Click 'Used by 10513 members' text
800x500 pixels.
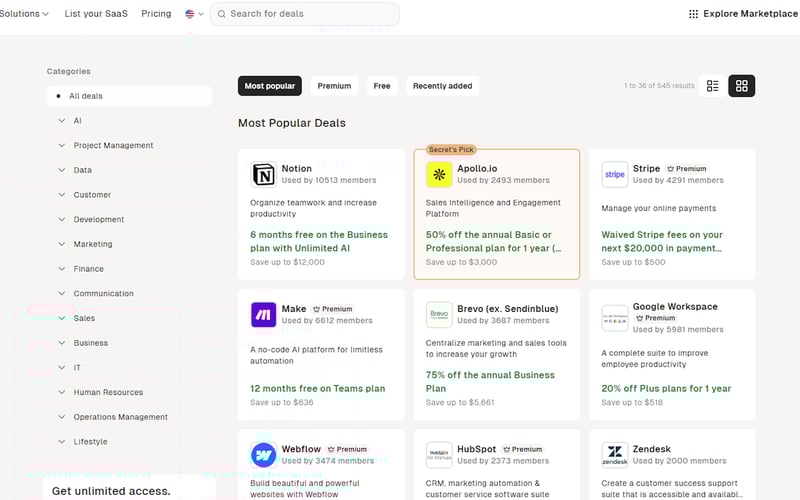point(329,180)
